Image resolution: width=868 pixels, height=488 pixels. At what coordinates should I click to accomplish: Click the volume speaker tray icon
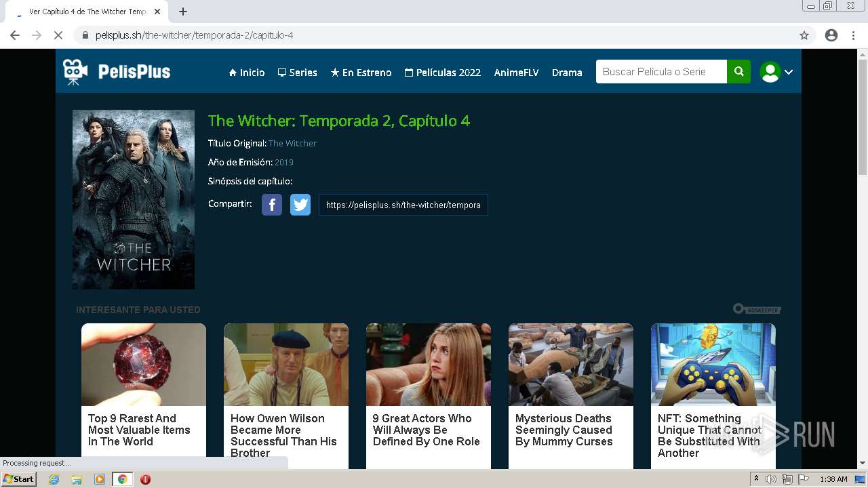coord(771,479)
